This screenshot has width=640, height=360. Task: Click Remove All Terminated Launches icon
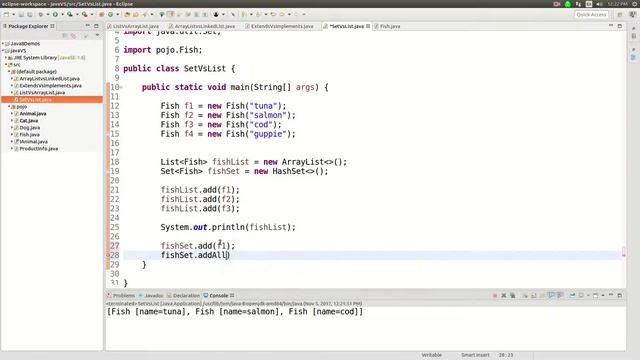coord(512,296)
